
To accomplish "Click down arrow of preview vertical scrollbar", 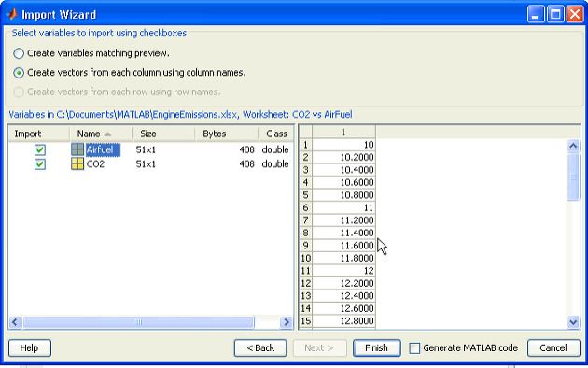I will [x=573, y=322].
